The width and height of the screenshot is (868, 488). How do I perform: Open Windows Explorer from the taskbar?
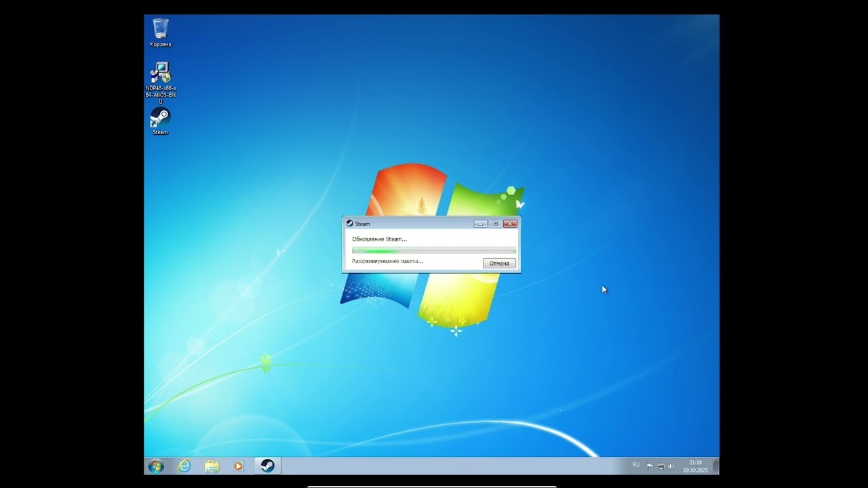(212, 466)
